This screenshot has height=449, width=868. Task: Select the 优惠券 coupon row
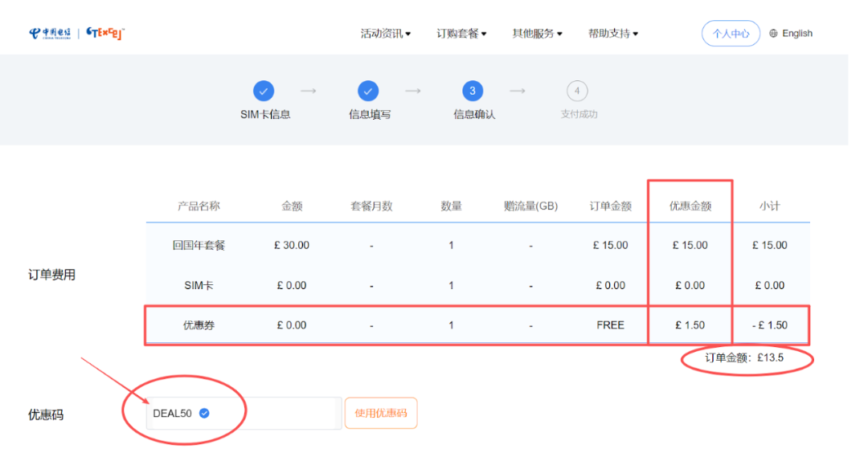click(199, 325)
